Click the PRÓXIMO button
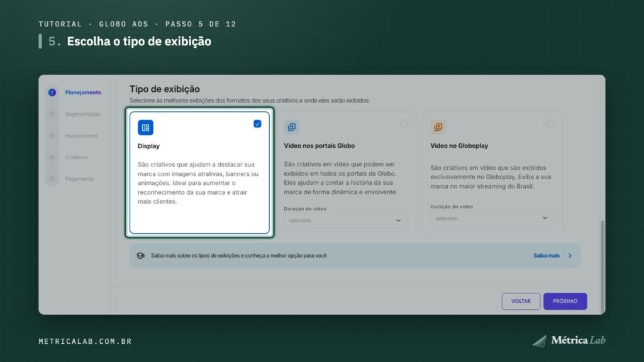This screenshot has height=362, width=644. tap(565, 301)
